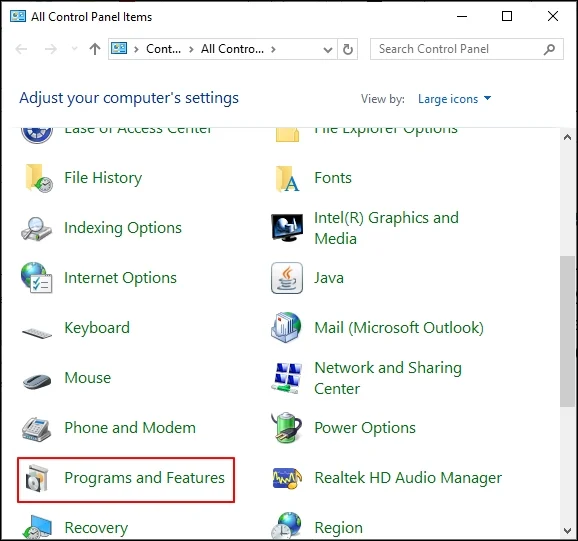Click the Region globe clock icon

click(286, 526)
